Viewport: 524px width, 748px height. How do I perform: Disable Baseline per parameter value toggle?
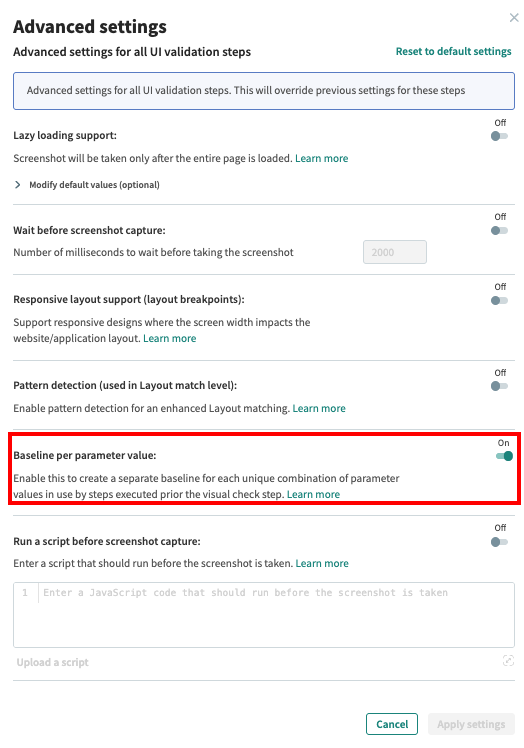click(504, 456)
